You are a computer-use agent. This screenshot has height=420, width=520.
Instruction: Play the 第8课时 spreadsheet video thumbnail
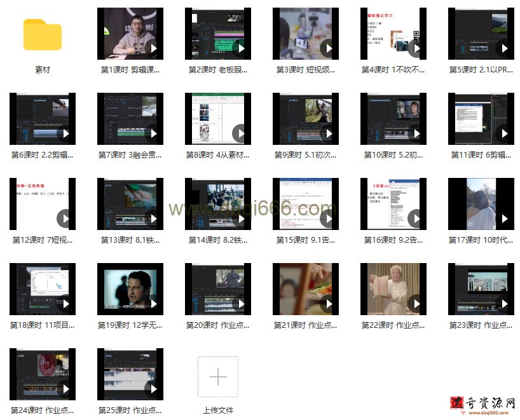[x=218, y=119]
